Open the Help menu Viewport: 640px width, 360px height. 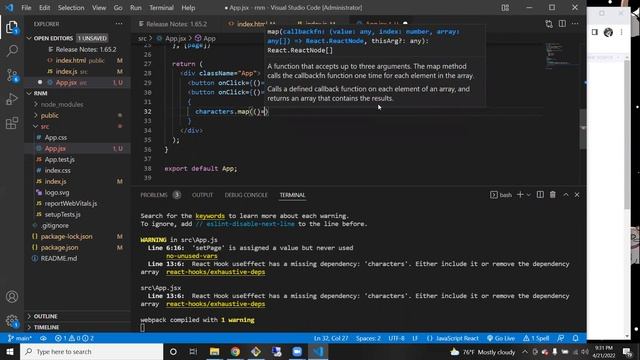188,8
